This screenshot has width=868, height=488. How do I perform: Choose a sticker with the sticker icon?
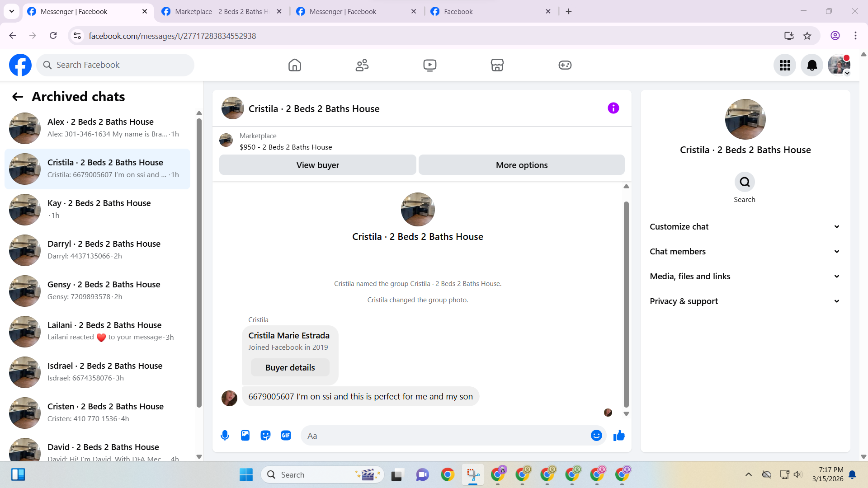[x=265, y=436]
